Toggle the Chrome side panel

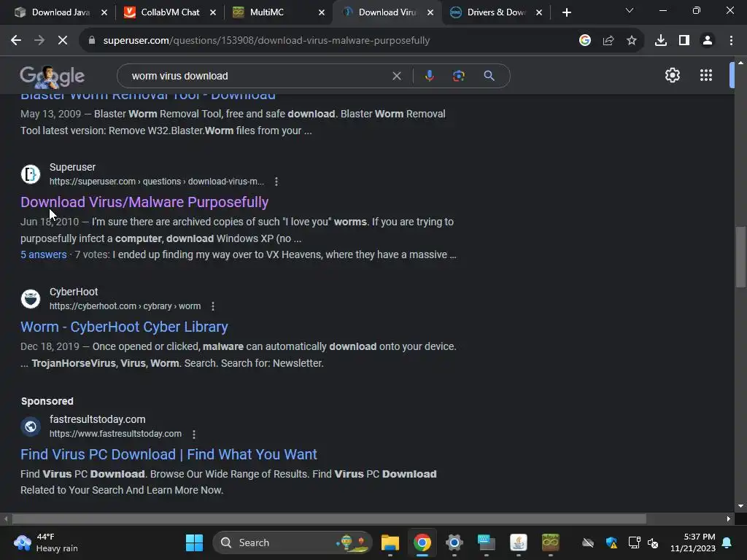tap(684, 41)
